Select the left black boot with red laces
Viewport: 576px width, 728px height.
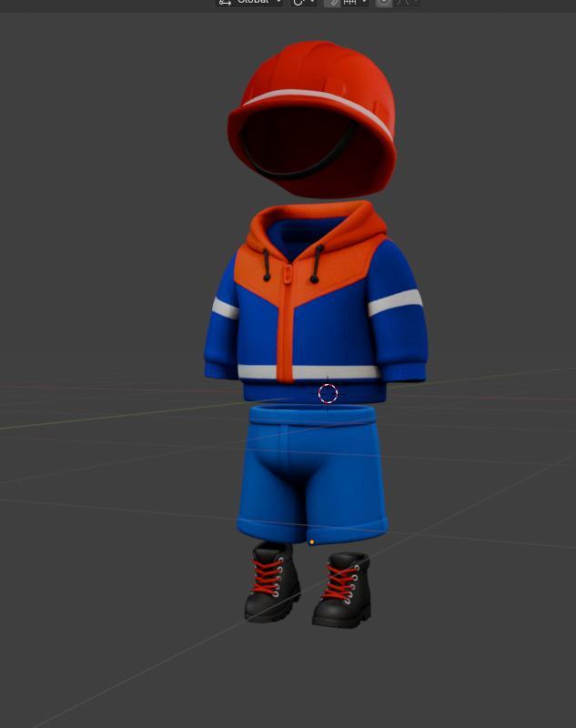pyautogui.click(x=272, y=582)
